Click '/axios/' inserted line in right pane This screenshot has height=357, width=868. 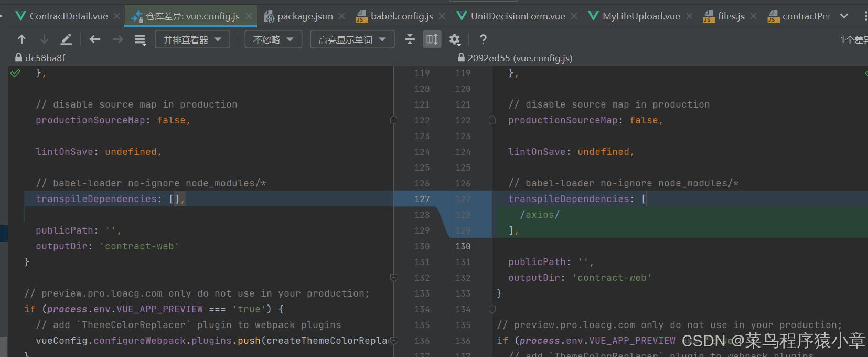540,215
